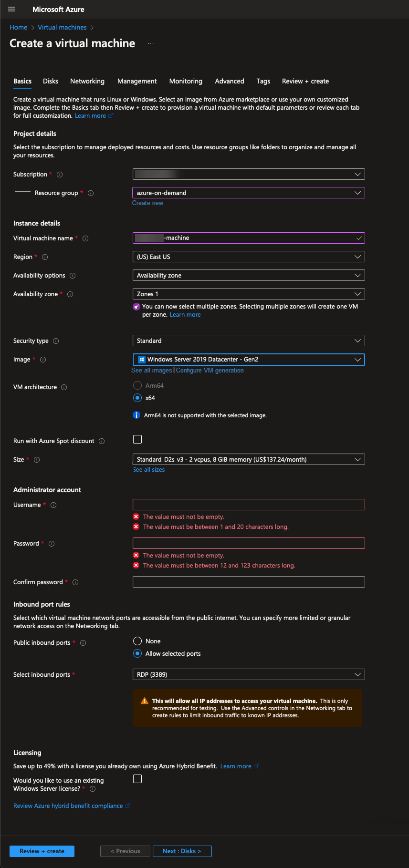Expand the Size dropdown

point(248,459)
